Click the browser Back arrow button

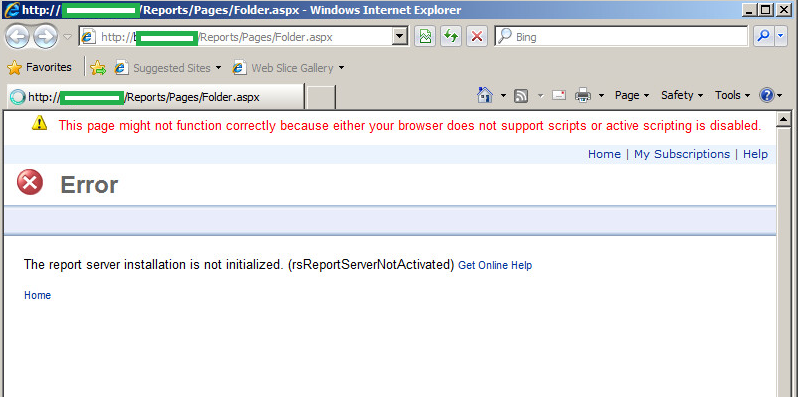(x=18, y=37)
